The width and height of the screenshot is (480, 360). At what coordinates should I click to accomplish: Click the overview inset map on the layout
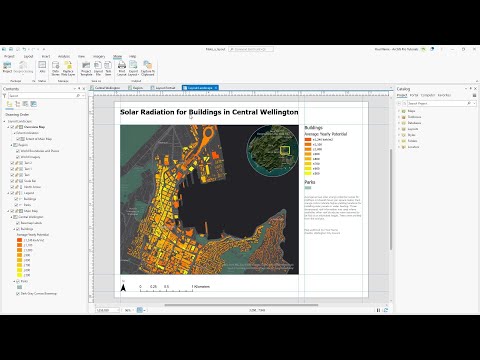(273, 151)
